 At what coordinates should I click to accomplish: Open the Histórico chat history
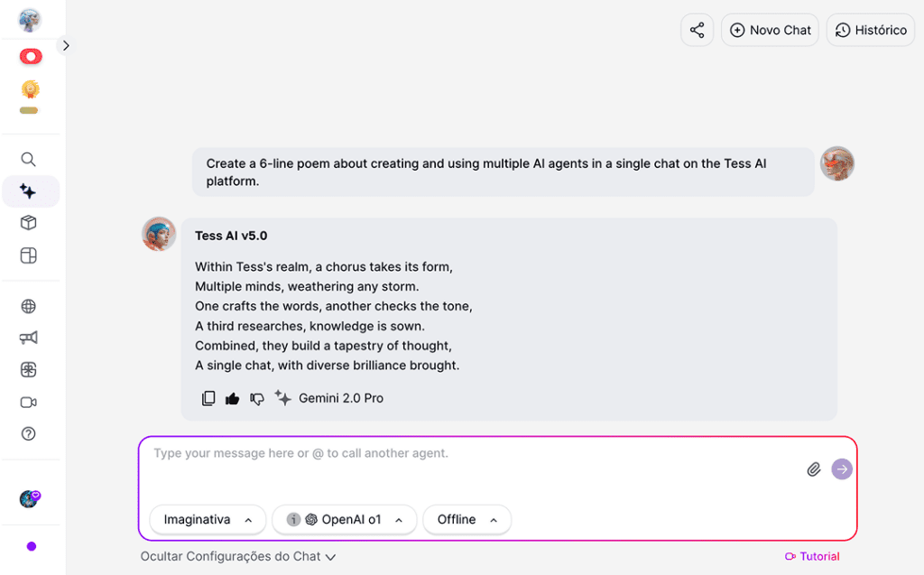tap(870, 30)
